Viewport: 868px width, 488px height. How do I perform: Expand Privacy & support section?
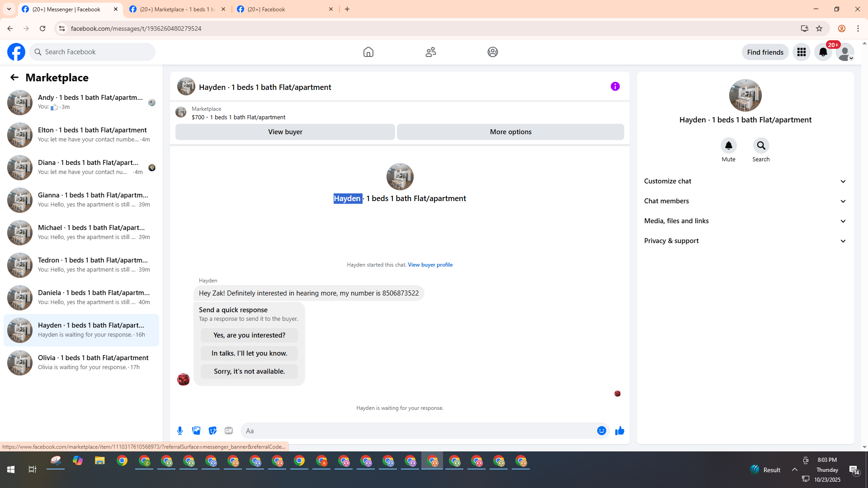point(745,241)
